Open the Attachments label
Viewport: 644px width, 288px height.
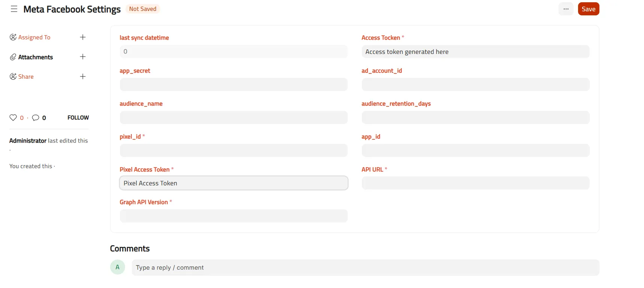tap(36, 57)
